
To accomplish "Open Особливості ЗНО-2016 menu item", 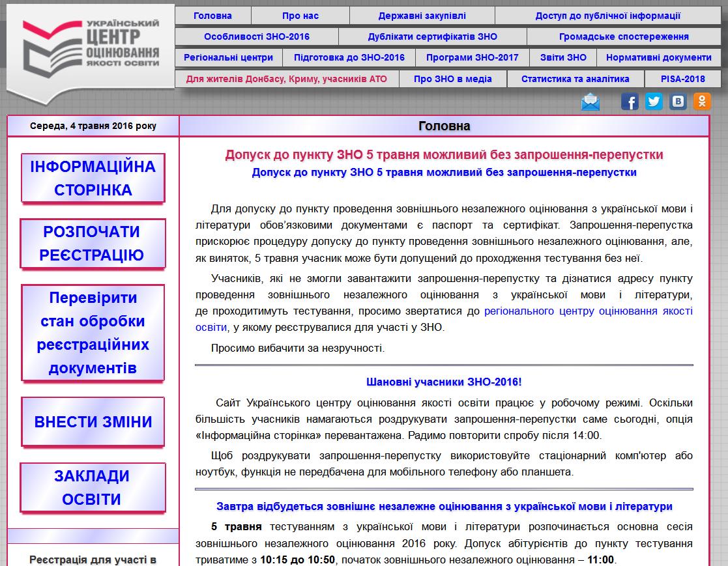I will tap(257, 36).
